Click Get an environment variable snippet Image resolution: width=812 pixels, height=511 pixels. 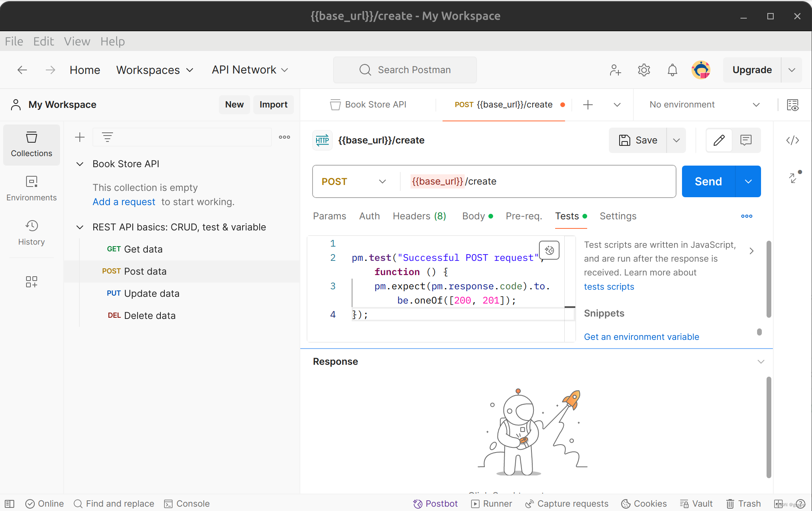pyautogui.click(x=642, y=337)
